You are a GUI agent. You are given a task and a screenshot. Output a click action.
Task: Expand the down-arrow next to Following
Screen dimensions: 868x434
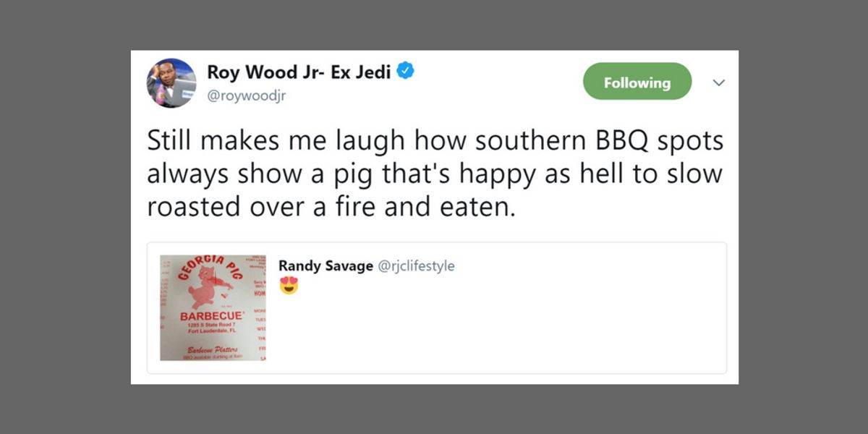719,82
